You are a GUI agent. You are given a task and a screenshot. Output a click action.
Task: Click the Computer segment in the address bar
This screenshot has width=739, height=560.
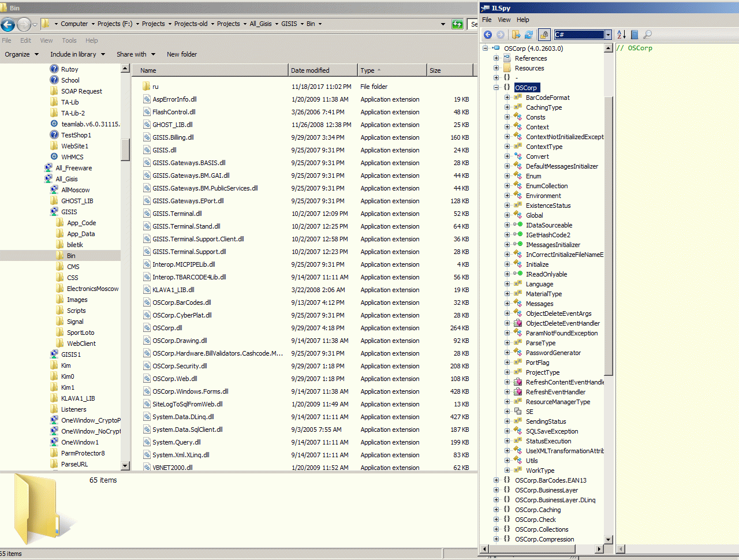(74, 24)
